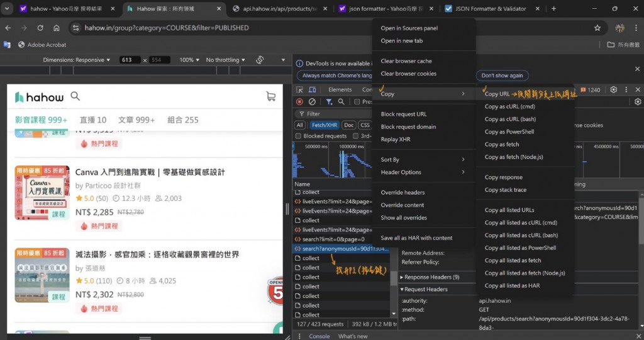Close the 'json formatter - Yahoo' tab

pyautogui.click(x=431, y=9)
